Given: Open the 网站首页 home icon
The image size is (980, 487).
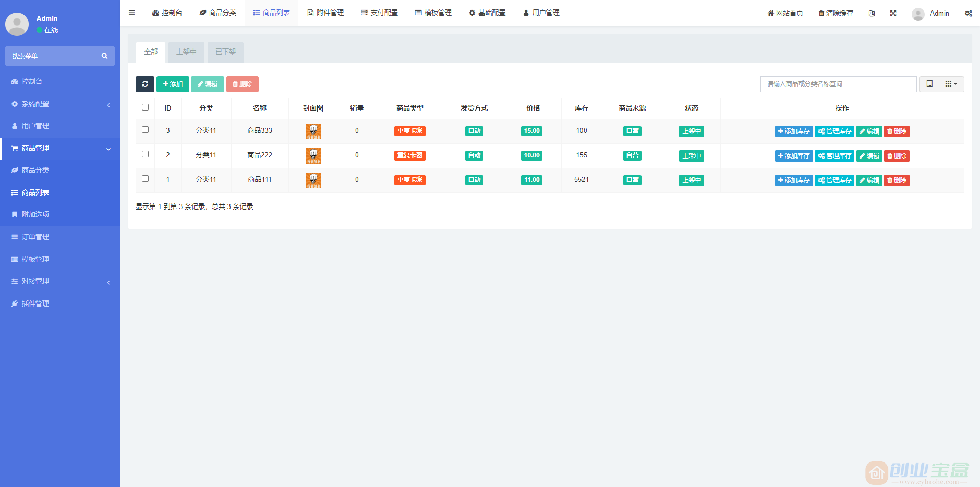Looking at the screenshot, I should pyautogui.click(x=785, y=13).
